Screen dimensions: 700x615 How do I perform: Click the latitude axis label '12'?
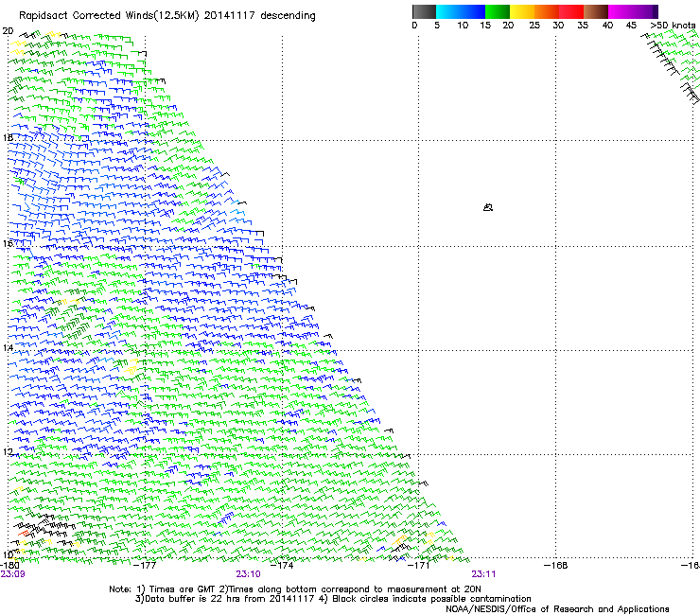click(8, 452)
